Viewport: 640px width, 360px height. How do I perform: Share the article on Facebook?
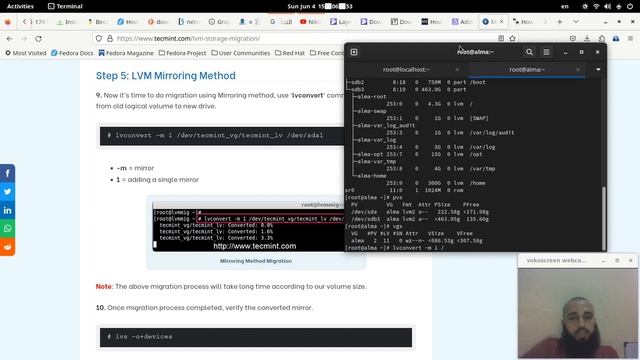click(x=7, y=173)
